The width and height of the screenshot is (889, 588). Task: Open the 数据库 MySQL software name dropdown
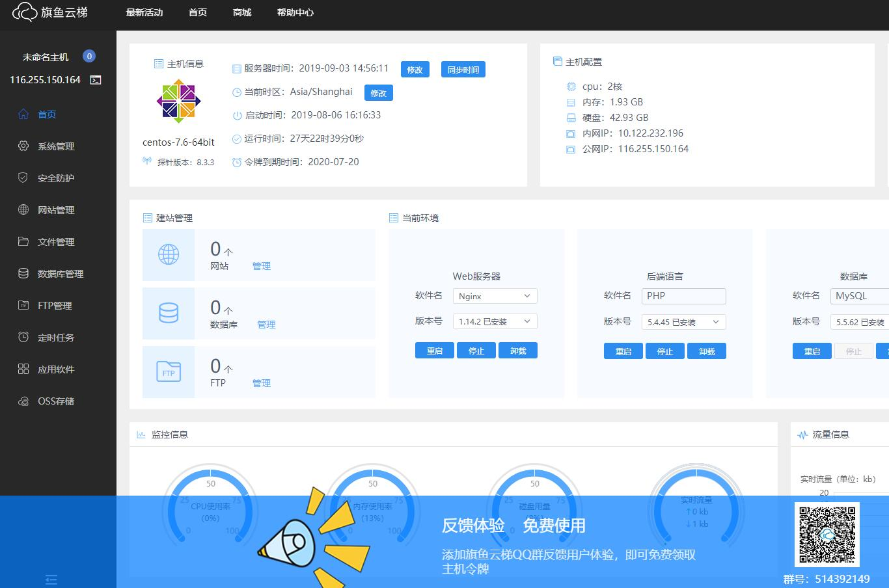860,296
